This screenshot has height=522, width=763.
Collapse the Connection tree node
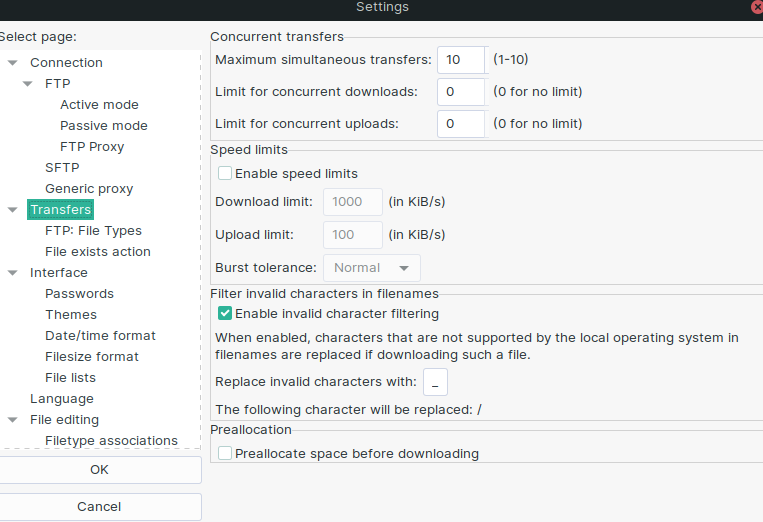12,63
